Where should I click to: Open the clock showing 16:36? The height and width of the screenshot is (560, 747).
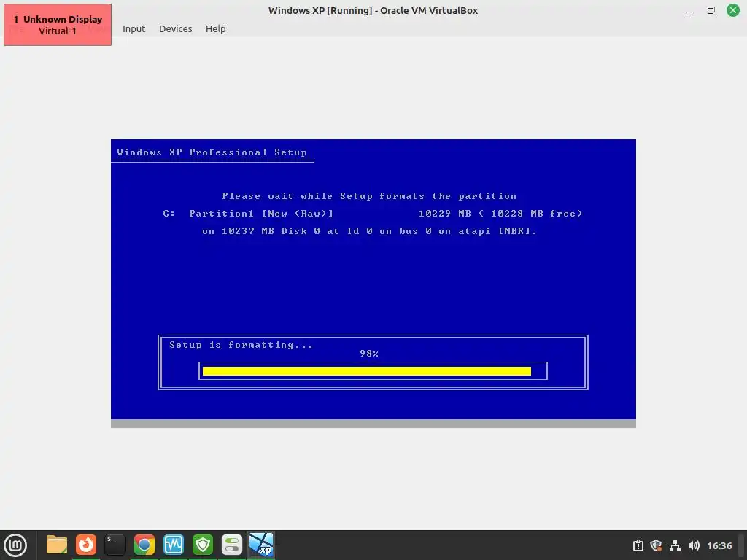pos(719,545)
